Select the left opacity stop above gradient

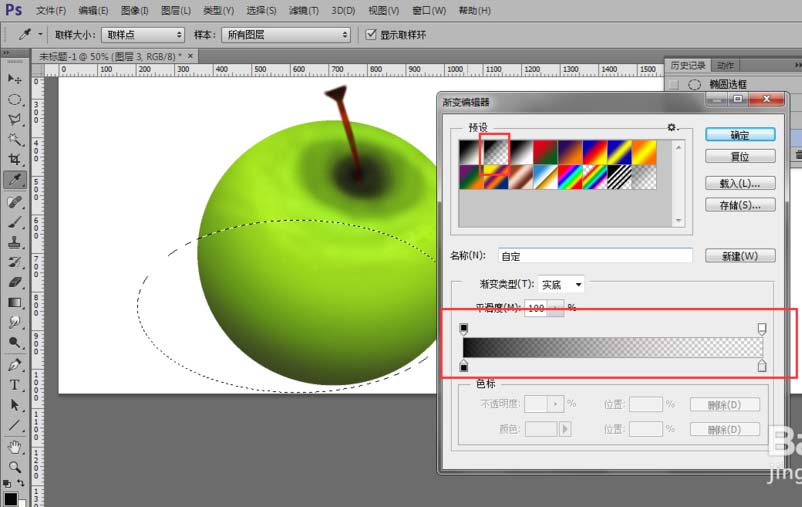click(464, 328)
